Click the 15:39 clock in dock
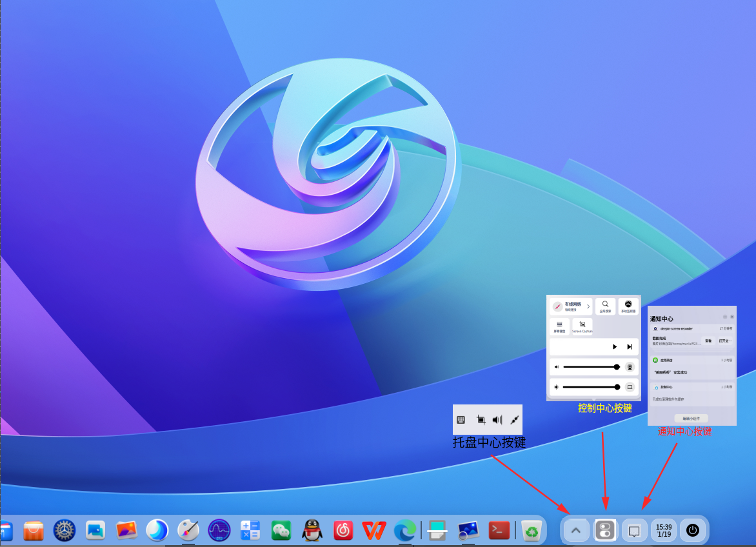The image size is (756, 547). coord(664,530)
